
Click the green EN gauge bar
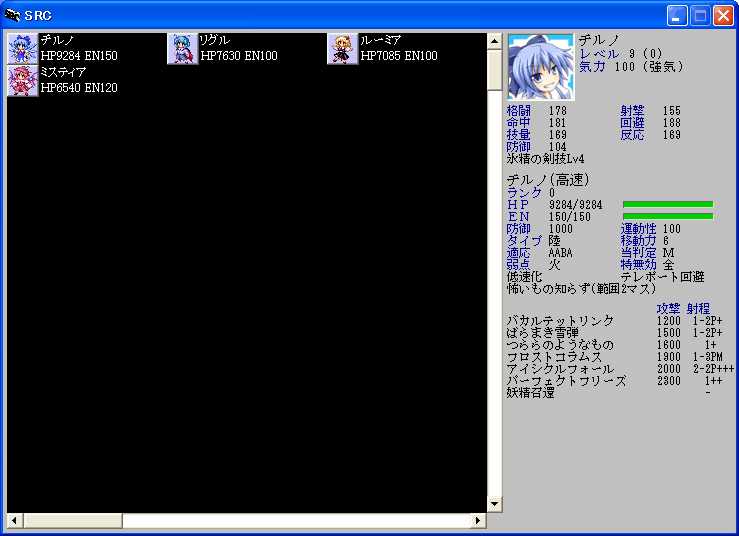point(667,216)
